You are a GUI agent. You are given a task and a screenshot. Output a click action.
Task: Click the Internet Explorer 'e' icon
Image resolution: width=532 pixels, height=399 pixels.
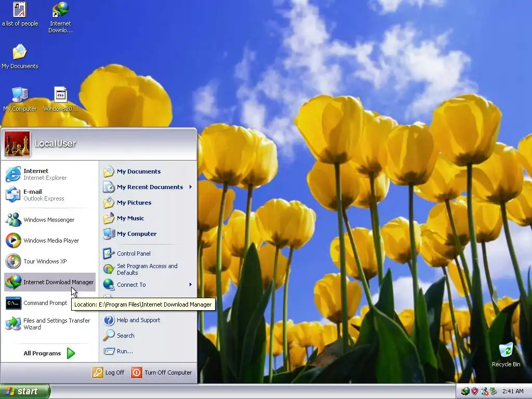point(13,174)
